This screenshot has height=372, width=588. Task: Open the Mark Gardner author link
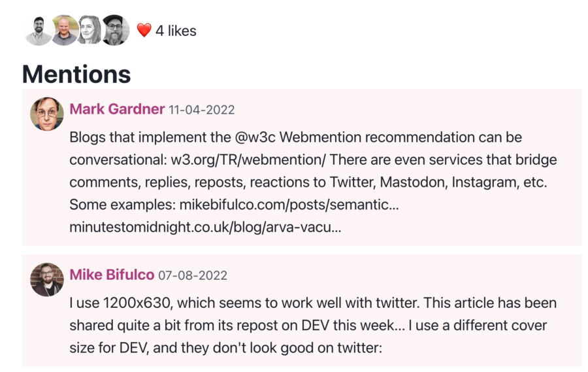tap(117, 109)
